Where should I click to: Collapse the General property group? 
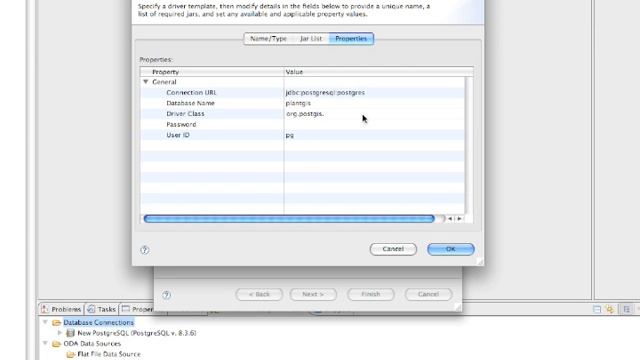(146, 82)
